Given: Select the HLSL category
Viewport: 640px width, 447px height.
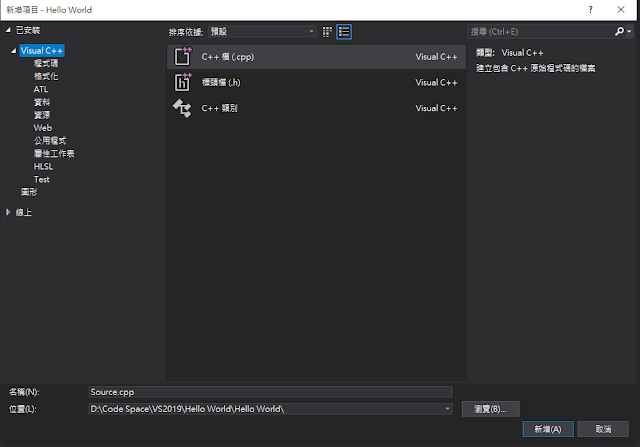Looking at the screenshot, I should (43, 167).
